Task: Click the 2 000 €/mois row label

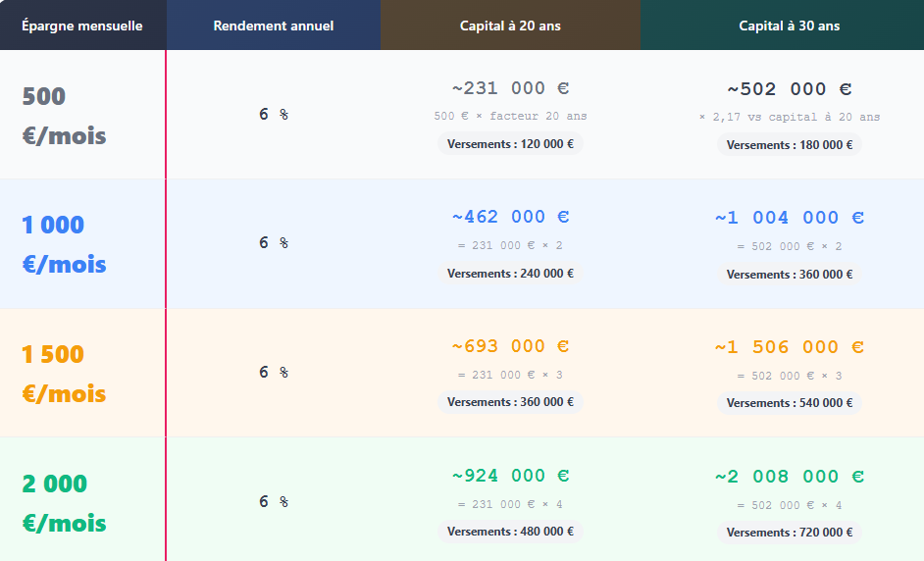Action: (x=64, y=503)
